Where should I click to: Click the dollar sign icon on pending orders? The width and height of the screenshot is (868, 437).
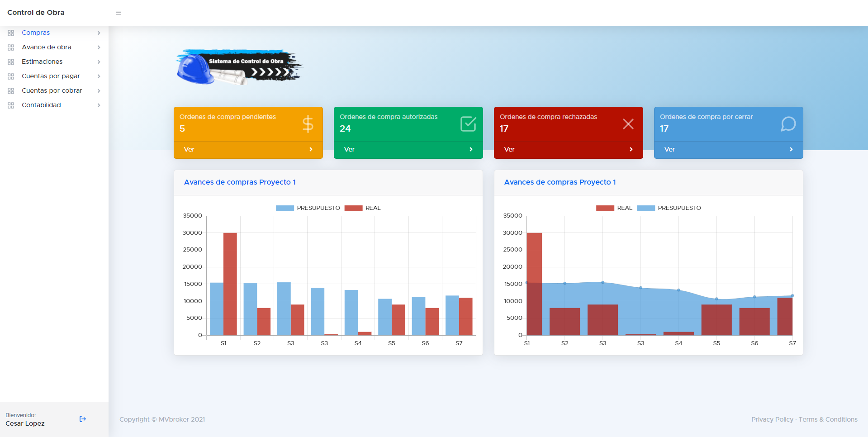coord(308,124)
